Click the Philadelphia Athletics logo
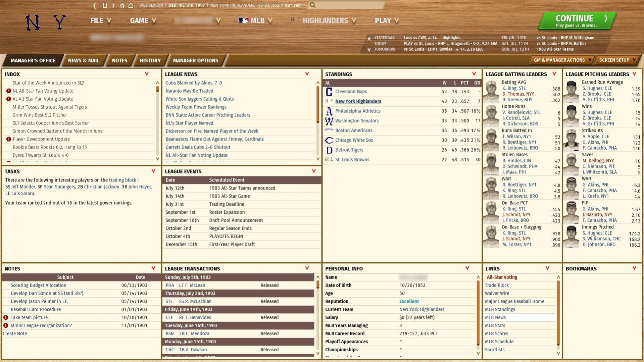Viewport: 644px width, 362px height. [329, 111]
